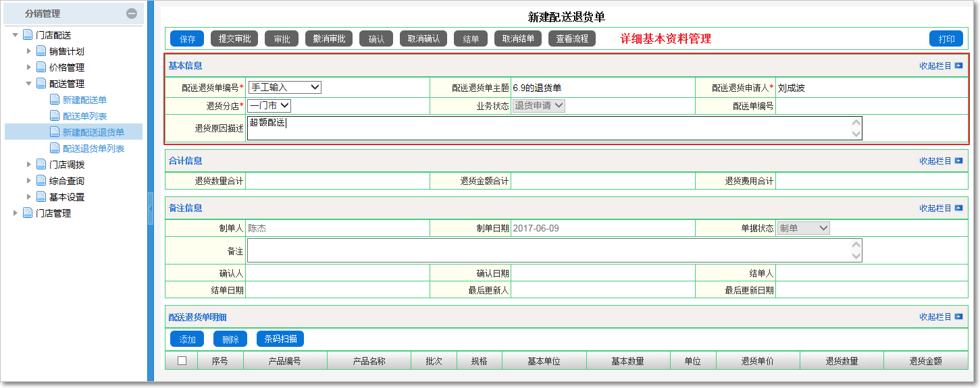
Task: Click the 提交审批 button
Action: click(234, 39)
